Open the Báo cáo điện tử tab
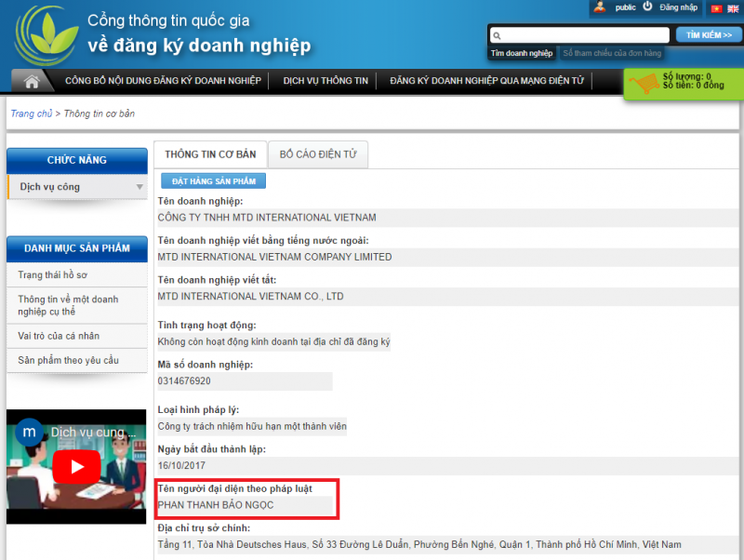744x560 pixels. pos(317,153)
